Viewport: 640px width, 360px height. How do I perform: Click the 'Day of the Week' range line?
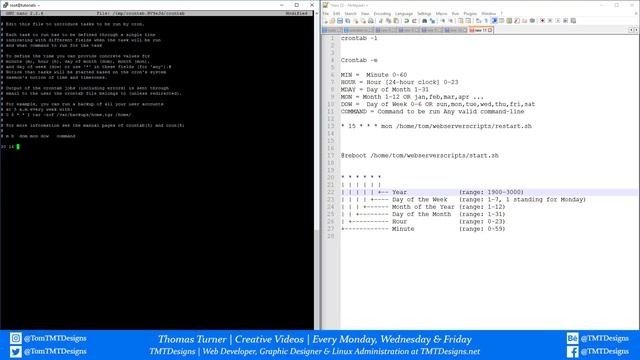click(x=464, y=200)
